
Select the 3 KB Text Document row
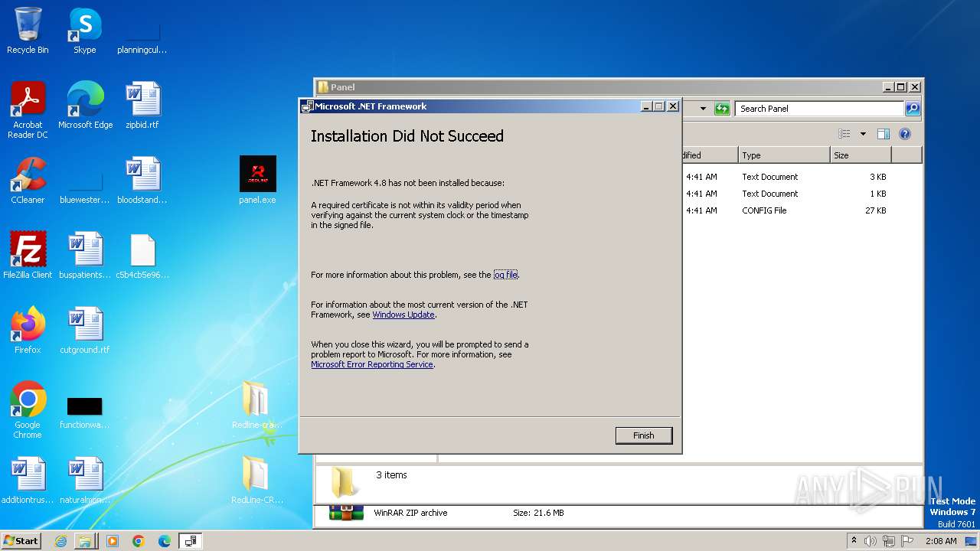[x=786, y=177]
